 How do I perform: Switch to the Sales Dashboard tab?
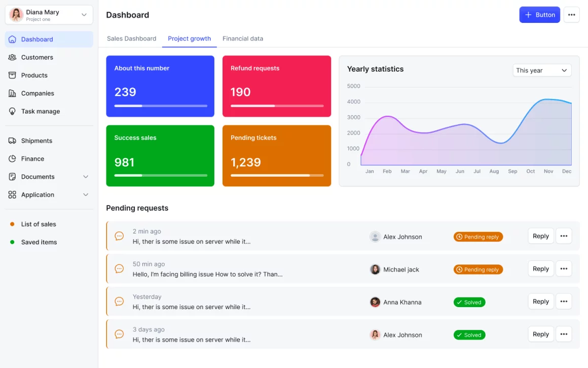coord(131,39)
